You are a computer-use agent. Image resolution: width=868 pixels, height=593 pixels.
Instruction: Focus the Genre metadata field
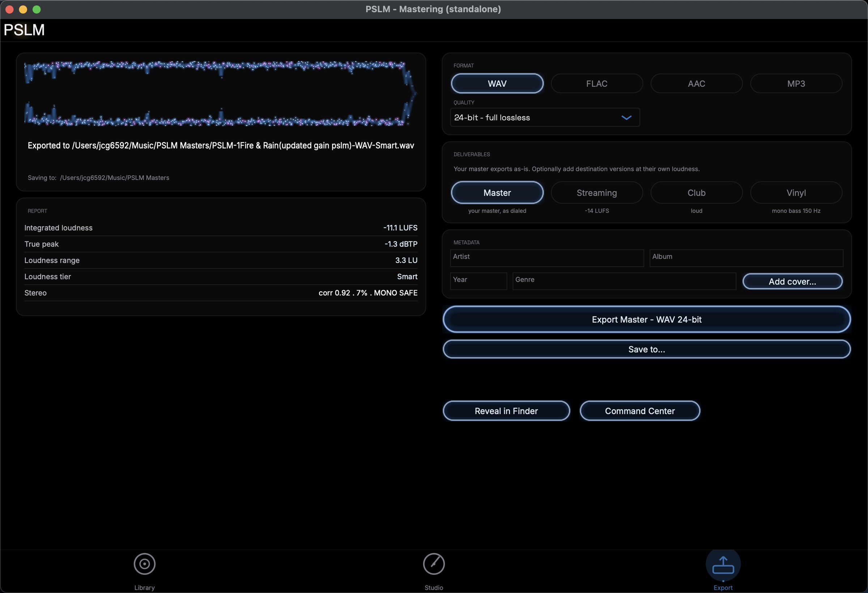tap(624, 281)
